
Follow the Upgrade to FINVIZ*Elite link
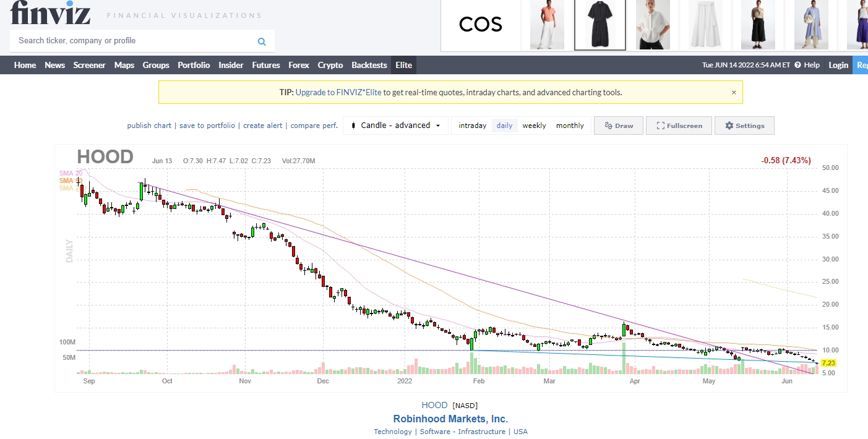coord(338,92)
